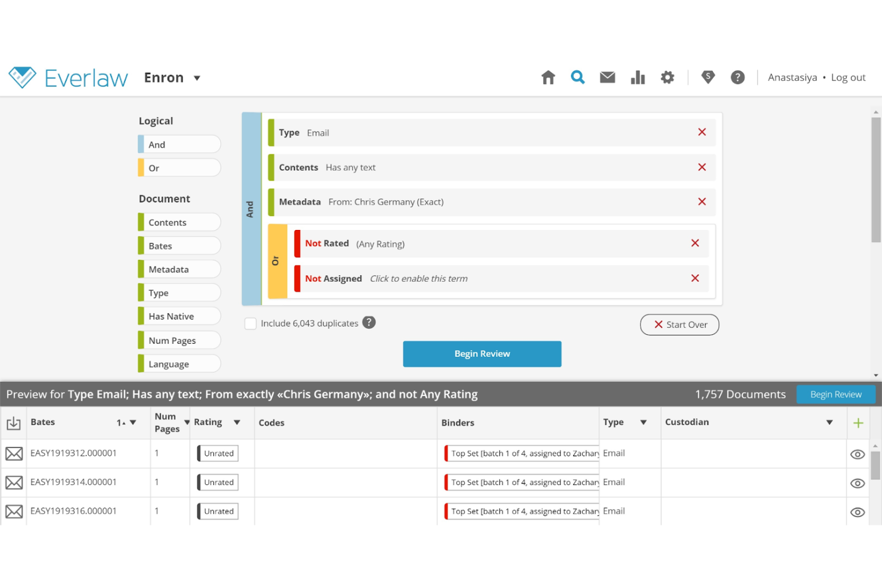Click the Bates number EASY1919312.000001
The height and width of the screenshot is (588, 882).
[x=73, y=453]
